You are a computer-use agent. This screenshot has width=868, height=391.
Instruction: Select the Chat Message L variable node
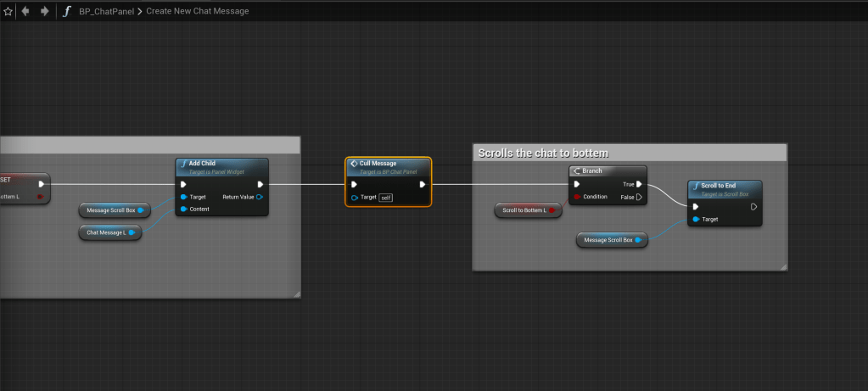109,232
